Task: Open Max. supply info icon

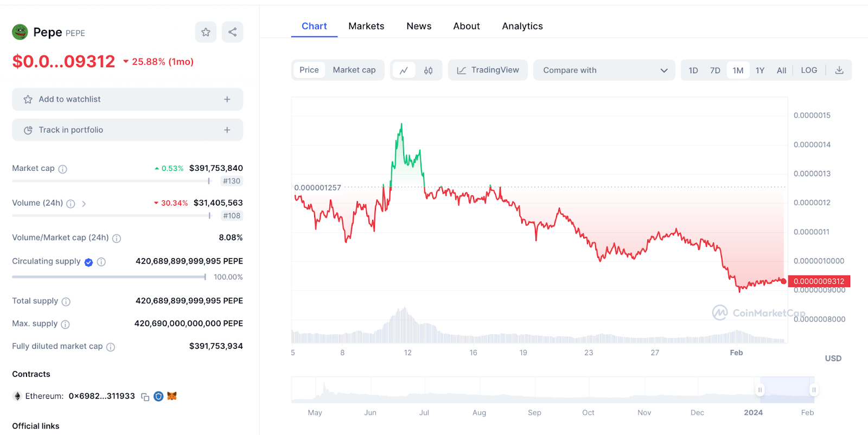Action: click(x=65, y=324)
